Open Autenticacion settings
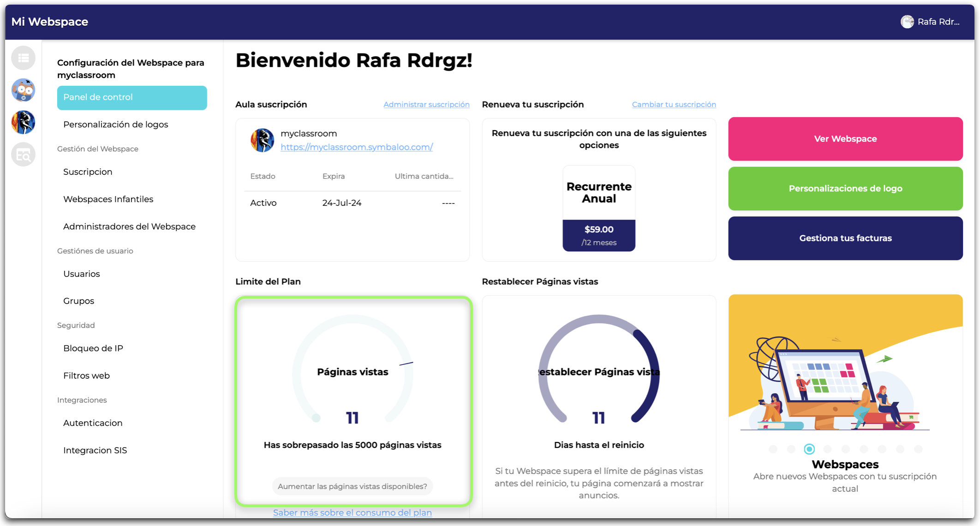 click(x=92, y=423)
